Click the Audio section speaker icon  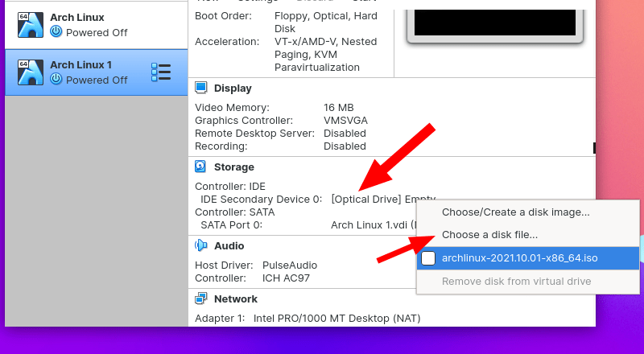[201, 245]
